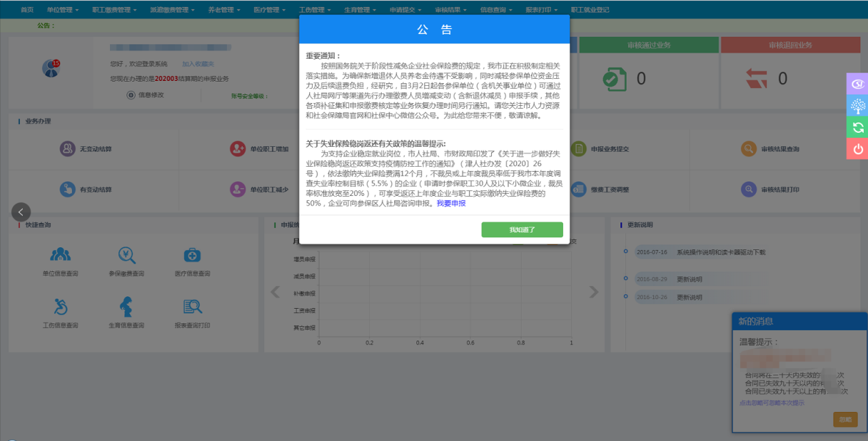Click the 减员申报 chart axis label

(304, 276)
